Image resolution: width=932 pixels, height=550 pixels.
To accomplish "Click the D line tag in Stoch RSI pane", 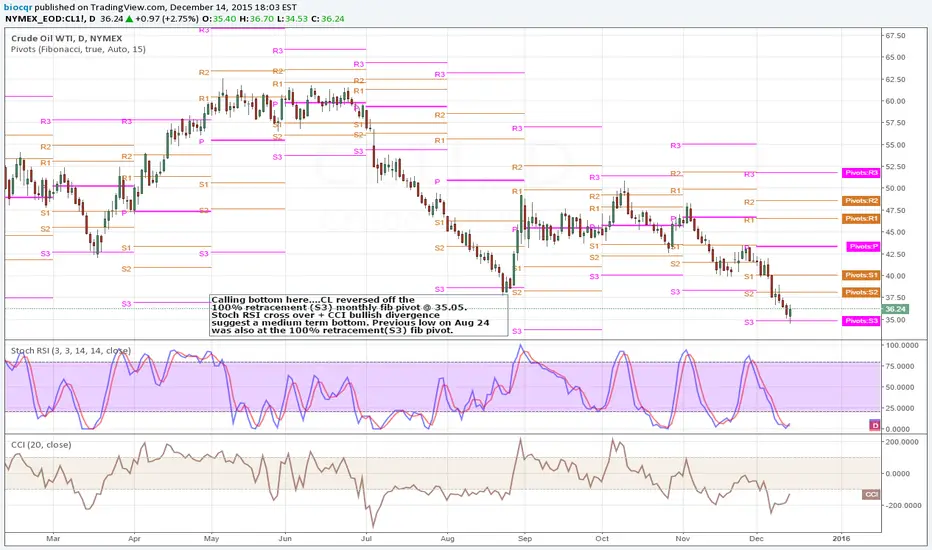I will [x=874, y=425].
